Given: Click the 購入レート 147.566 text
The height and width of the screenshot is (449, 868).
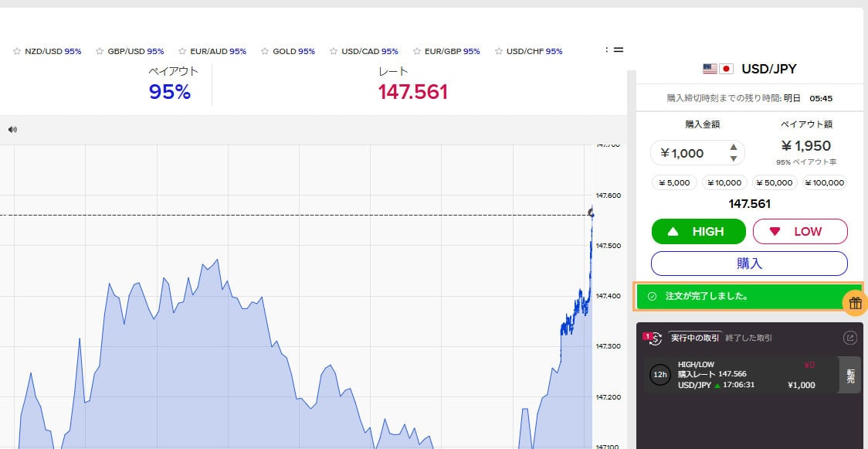Looking at the screenshot, I should (x=712, y=374).
